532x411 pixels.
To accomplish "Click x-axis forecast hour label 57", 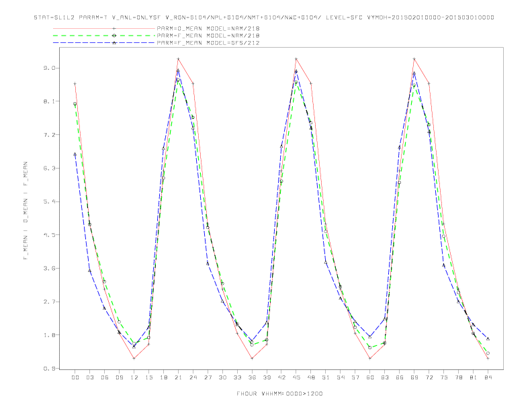I will pyautogui.click(x=355, y=377).
